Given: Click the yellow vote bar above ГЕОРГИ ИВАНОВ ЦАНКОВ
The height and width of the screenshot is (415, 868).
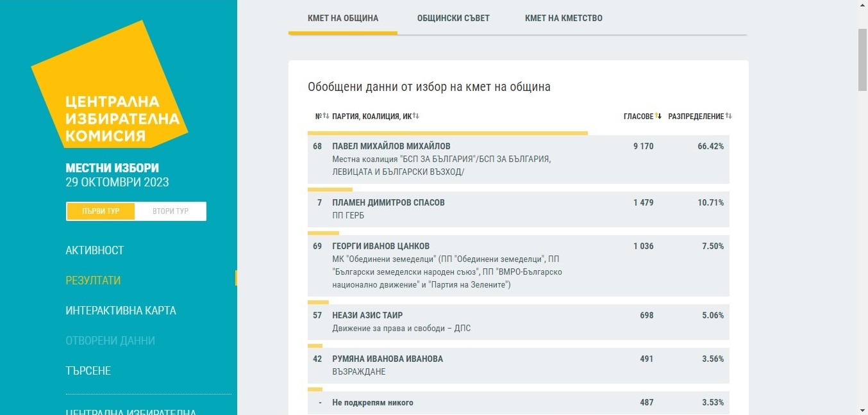Looking at the screenshot, I should click(323, 233).
